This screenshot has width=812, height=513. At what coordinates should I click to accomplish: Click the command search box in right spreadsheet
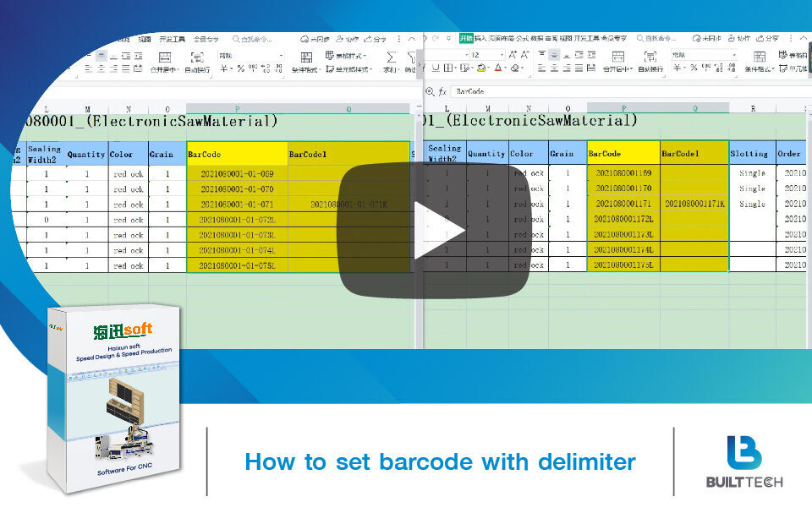[x=656, y=38]
